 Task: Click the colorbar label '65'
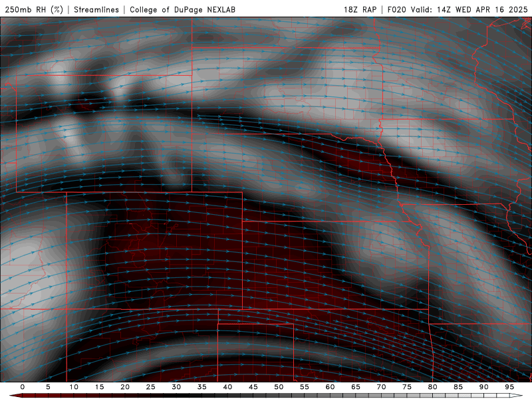(x=356, y=387)
